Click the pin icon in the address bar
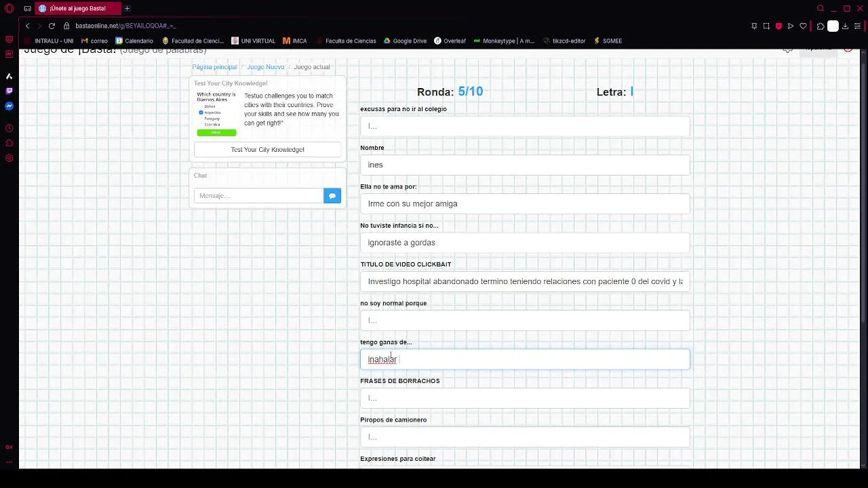The height and width of the screenshot is (488, 868). (754, 26)
